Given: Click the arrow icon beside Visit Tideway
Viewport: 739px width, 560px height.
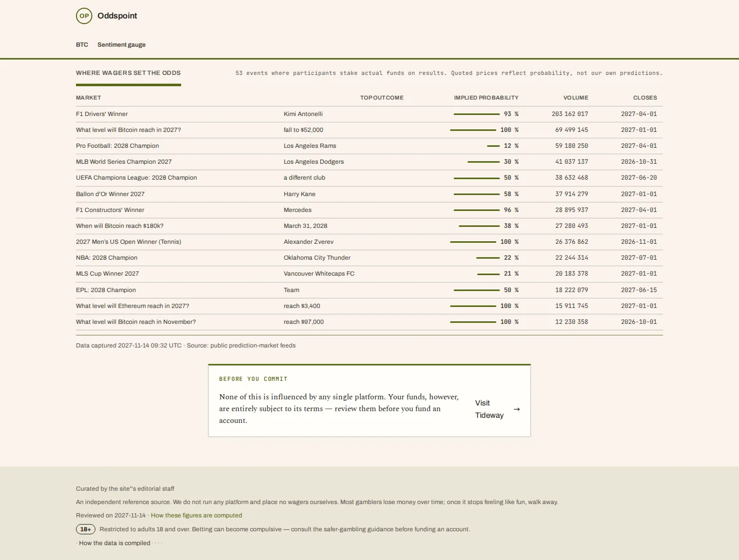Looking at the screenshot, I should click(517, 409).
